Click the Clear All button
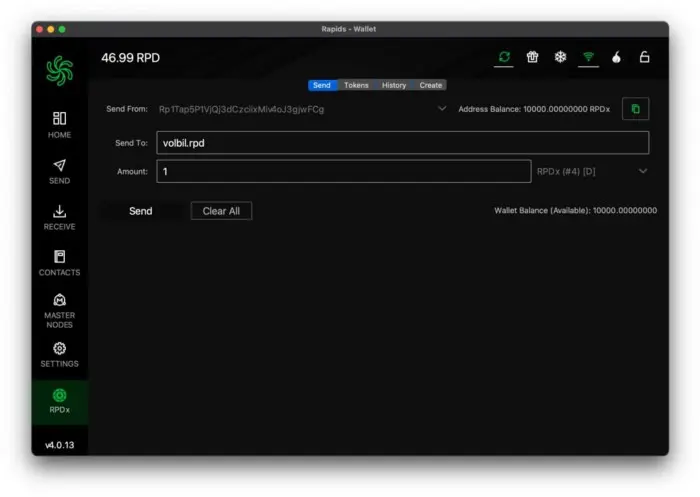Image resolution: width=700 pixels, height=497 pixels. point(221,211)
